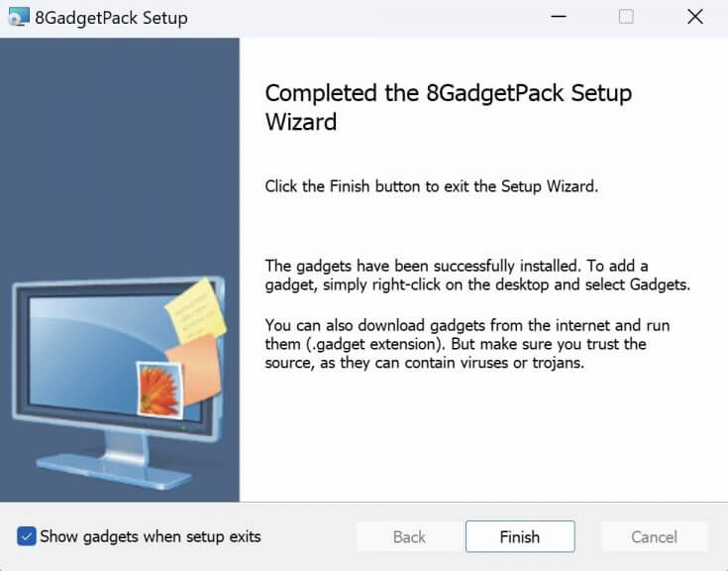Minimize the 8GadgetPack Setup window
The height and width of the screenshot is (571, 728).
pos(557,18)
